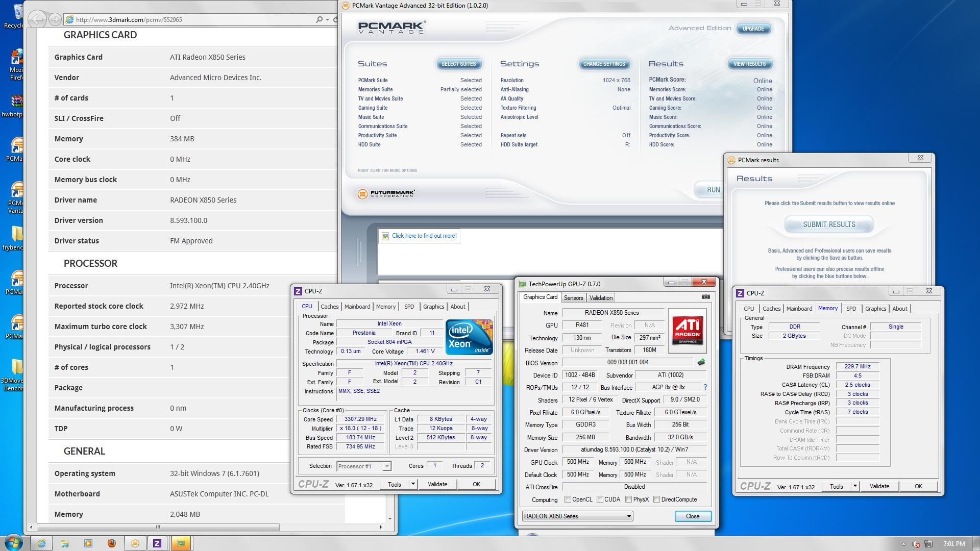Viewport: 980px width, 551px height.
Task: Open the RADEON X850 Series card dropdown
Action: coord(577,516)
